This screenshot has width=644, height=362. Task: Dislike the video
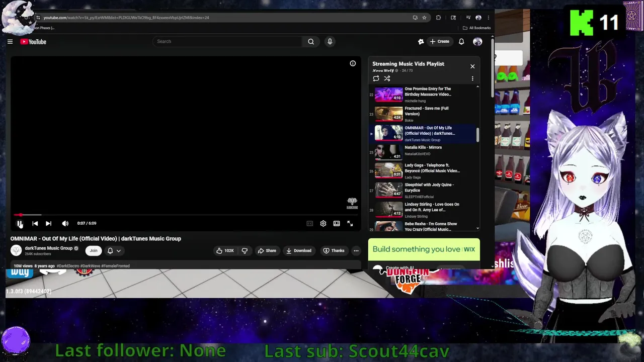pyautogui.click(x=245, y=250)
